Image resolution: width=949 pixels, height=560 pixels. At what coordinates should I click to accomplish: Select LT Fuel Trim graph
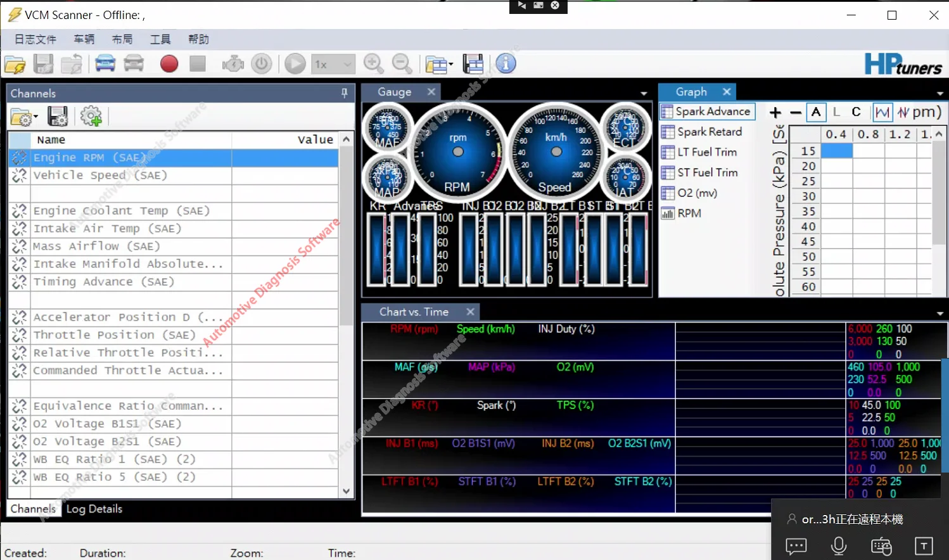pos(699,152)
